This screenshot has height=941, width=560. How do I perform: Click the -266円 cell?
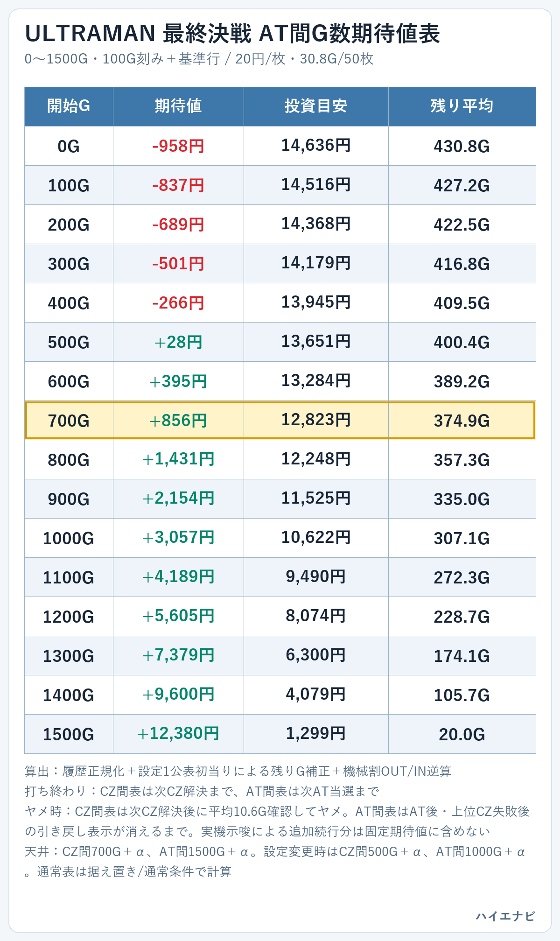[178, 303]
